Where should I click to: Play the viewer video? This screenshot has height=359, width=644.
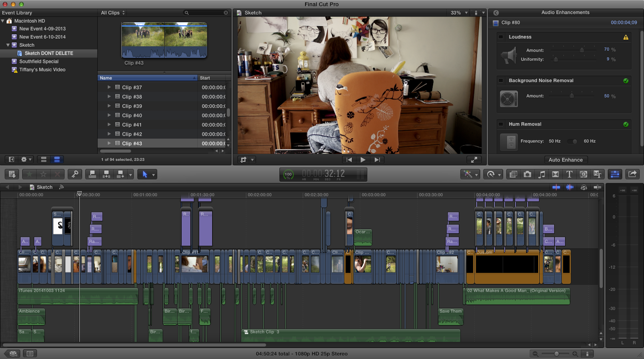(363, 160)
